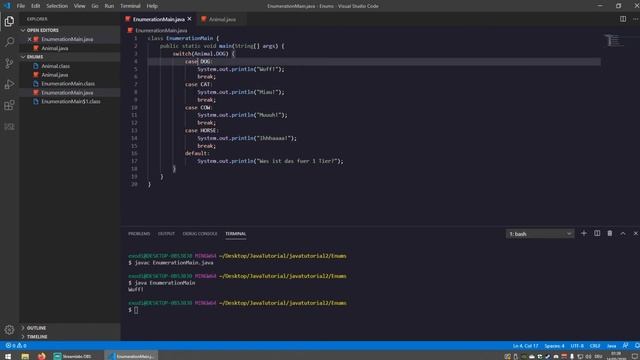Select Animal.java in Open Editors
The image size is (640, 360).
[55, 48]
